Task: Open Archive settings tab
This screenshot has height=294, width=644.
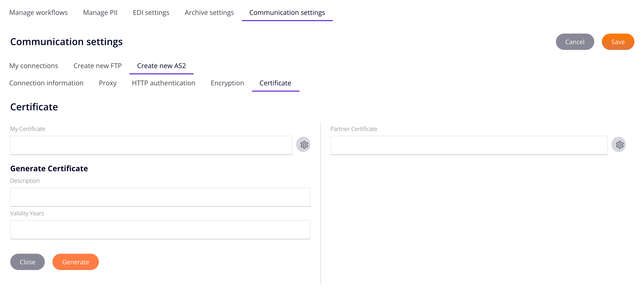Action: point(209,12)
